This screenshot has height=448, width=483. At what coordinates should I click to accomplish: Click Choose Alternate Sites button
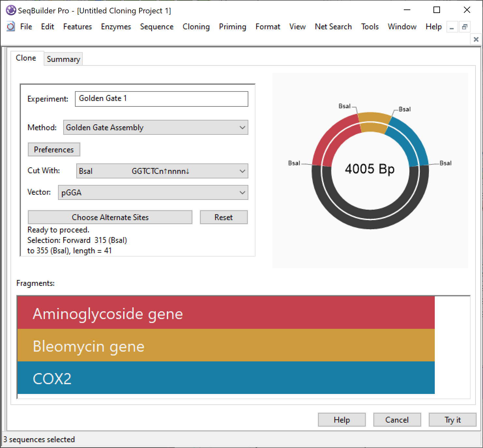pyautogui.click(x=110, y=217)
